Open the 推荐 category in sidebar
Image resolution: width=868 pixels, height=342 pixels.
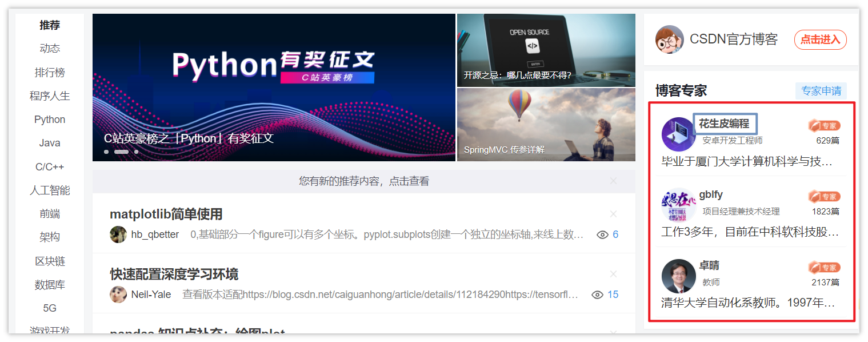(x=50, y=25)
